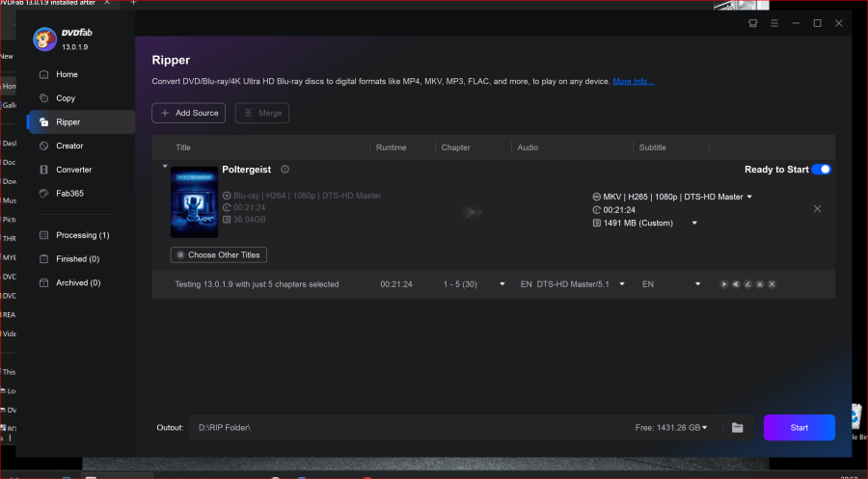Viewport: 868px width, 479px height.
Task: Open the hamburger menu in title bar
Action: pyautogui.click(x=774, y=23)
